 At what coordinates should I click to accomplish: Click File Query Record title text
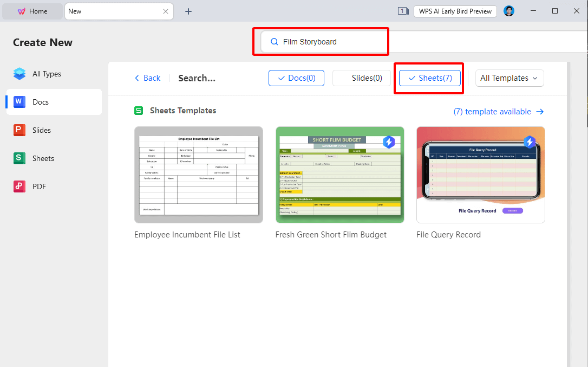coord(448,235)
